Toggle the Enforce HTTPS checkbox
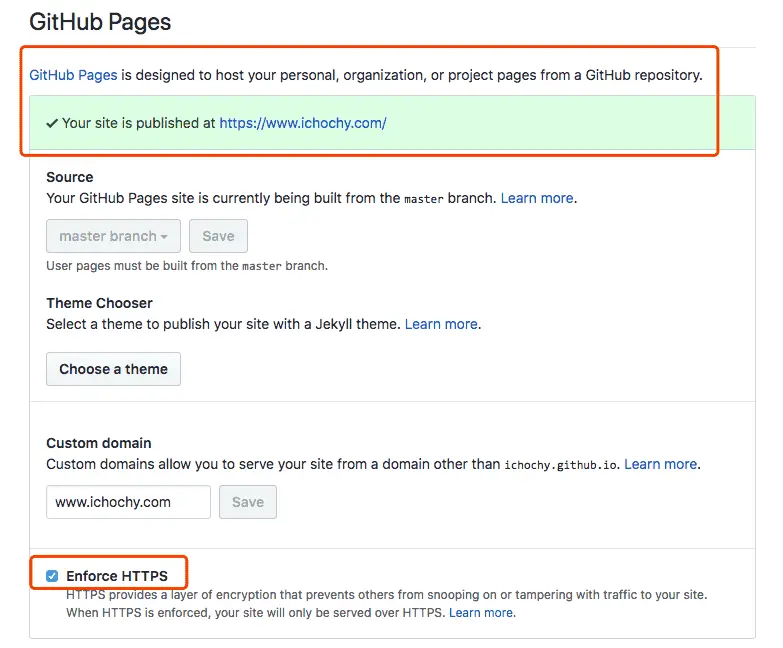The height and width of the screenshot is (648, 783). (x=52, y=575)
